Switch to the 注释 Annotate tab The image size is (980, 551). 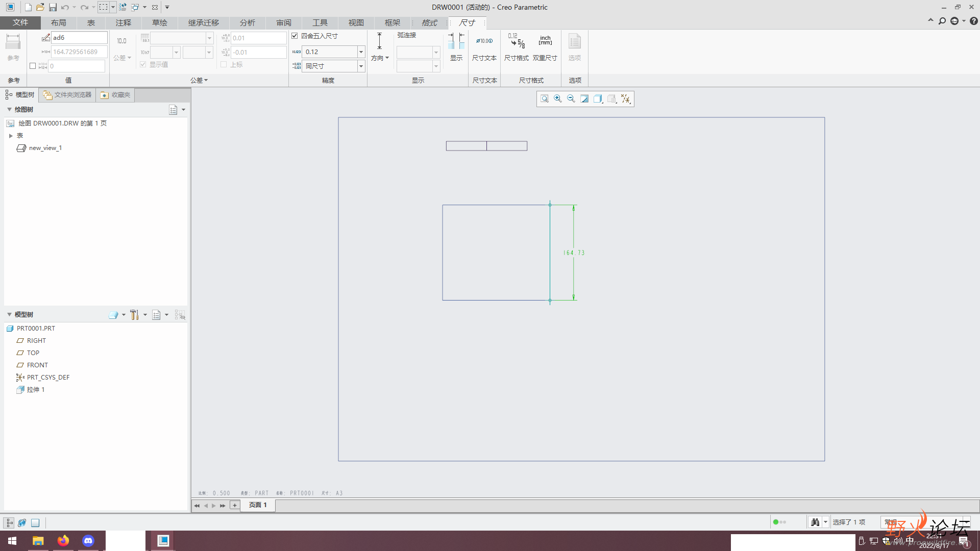[x=124, y=22]
